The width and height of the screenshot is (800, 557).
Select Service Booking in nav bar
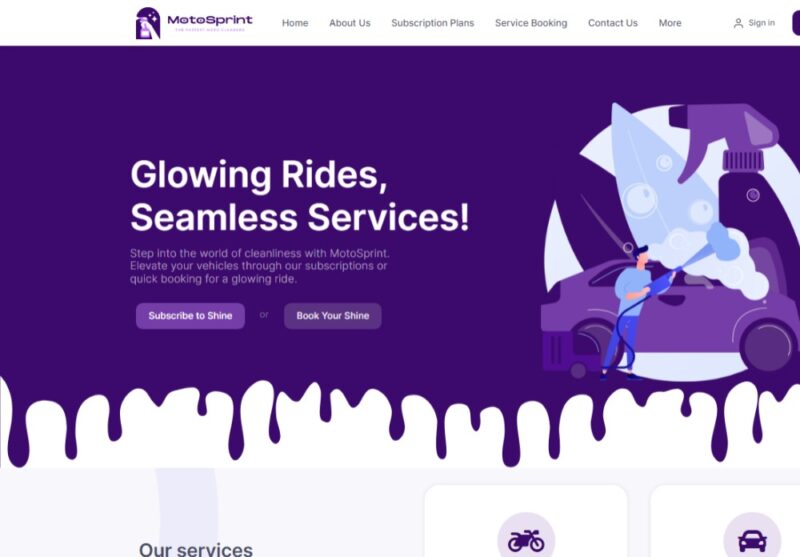pos(531,23)
